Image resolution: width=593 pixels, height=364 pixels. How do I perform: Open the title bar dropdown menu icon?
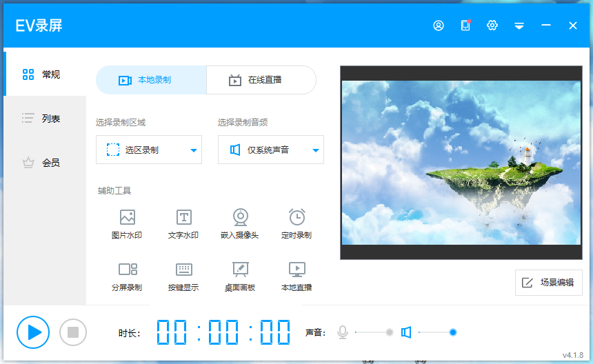[x=519, y=26]
